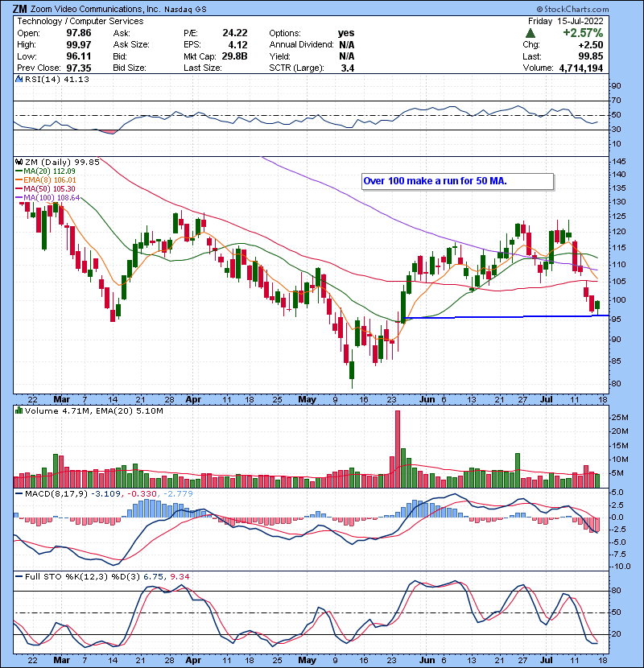The width and height of the screenshot is (644, 668).
Task: Click the EPS 4.12 value
Action: (237, 45)
